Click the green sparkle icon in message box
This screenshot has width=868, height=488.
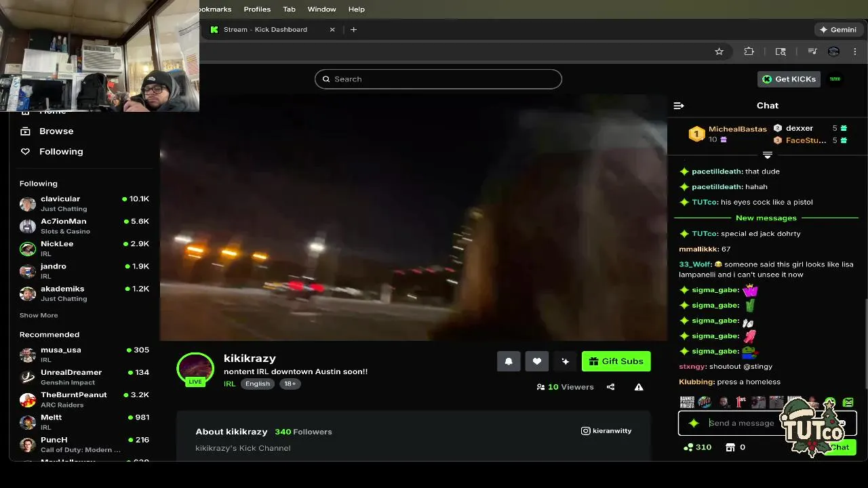click(x=694, y=423)
